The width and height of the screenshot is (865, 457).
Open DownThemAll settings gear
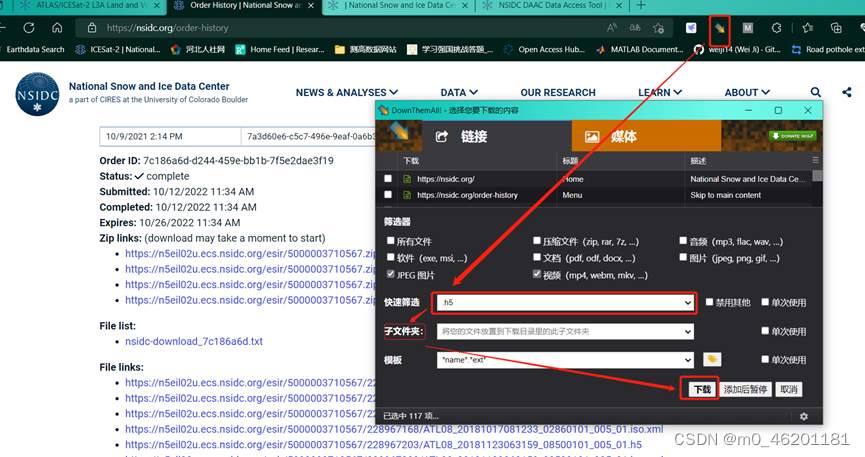pos(804,416)
